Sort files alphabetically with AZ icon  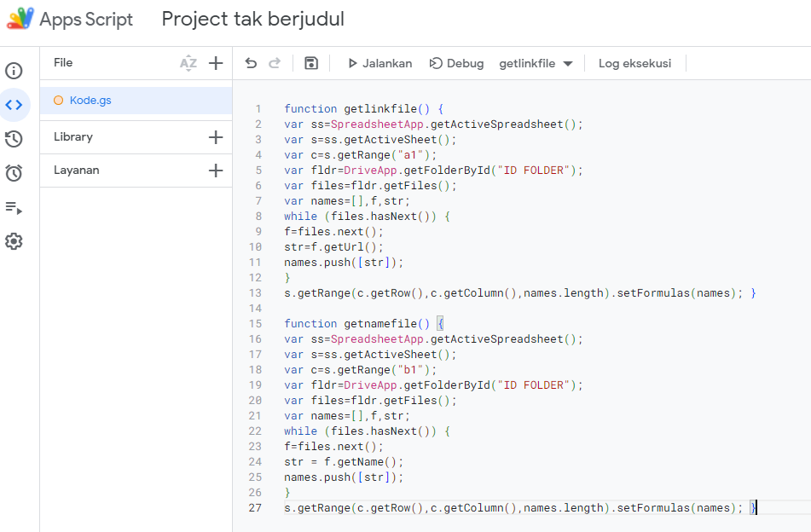(188, 63)
